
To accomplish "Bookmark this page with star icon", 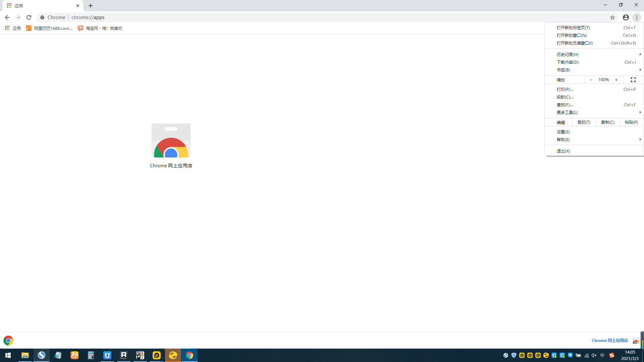I will coord(612,17).
